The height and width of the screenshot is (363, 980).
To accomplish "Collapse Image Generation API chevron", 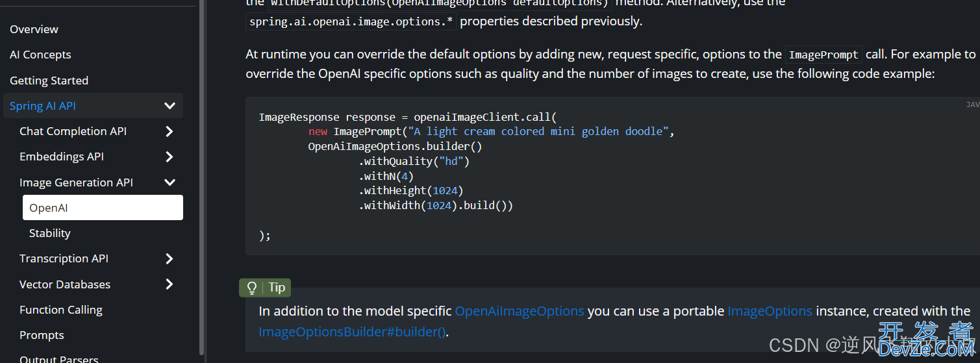I will [x=170, y=182].
